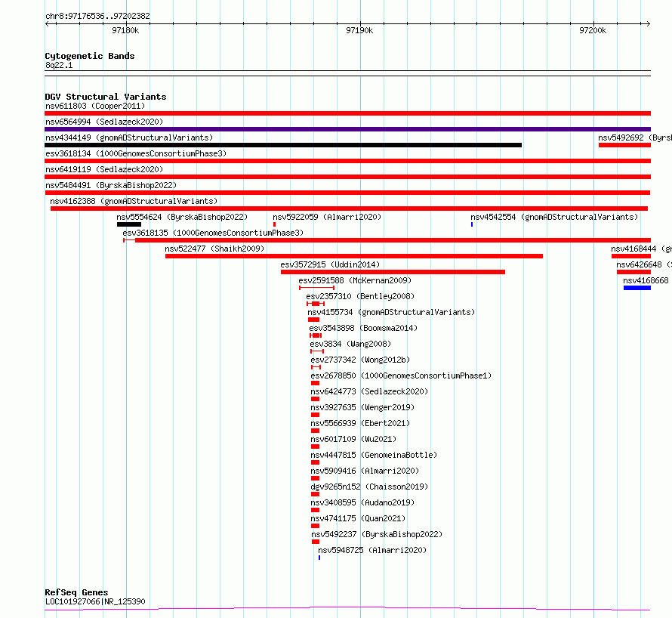
Task: Select nsv6419119 (Sedlazeck2020) label
Action: click(104, 169)
